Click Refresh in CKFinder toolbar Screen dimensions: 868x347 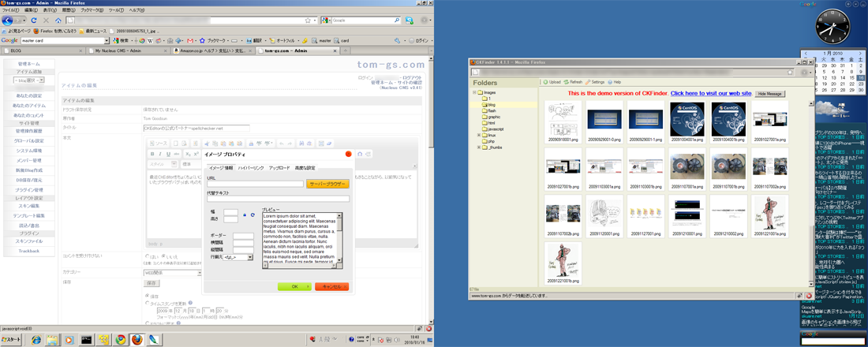point(572,82)
